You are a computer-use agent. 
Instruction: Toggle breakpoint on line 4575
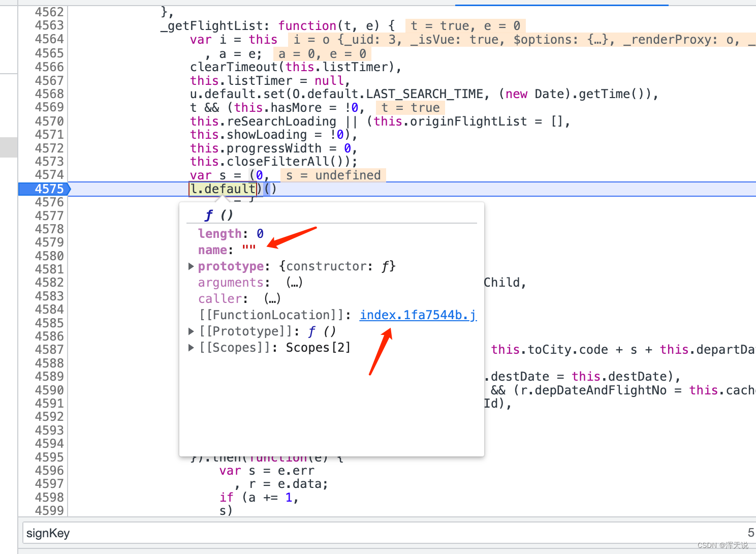pyautogui.click(x=49, y=189)
